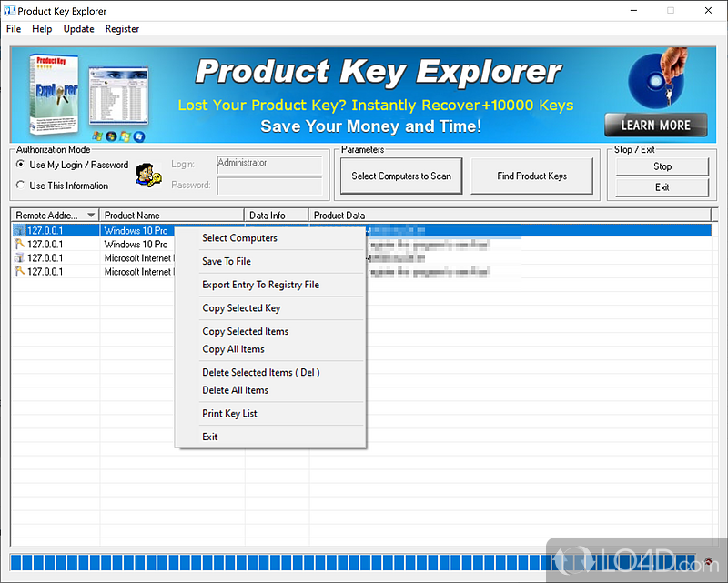Open the Help menu
Image resolution: width=728 pixels, height=583 pixels.
(42, 29)
